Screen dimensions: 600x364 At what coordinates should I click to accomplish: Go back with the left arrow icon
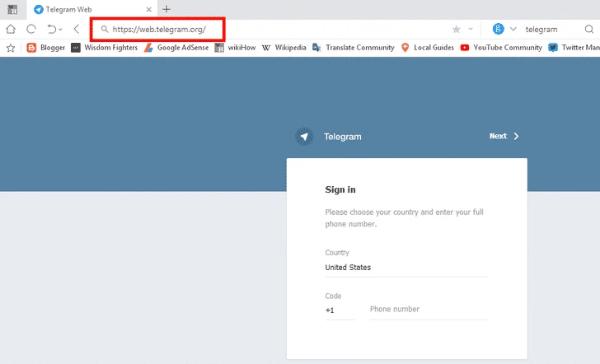(x=76, y=29)
